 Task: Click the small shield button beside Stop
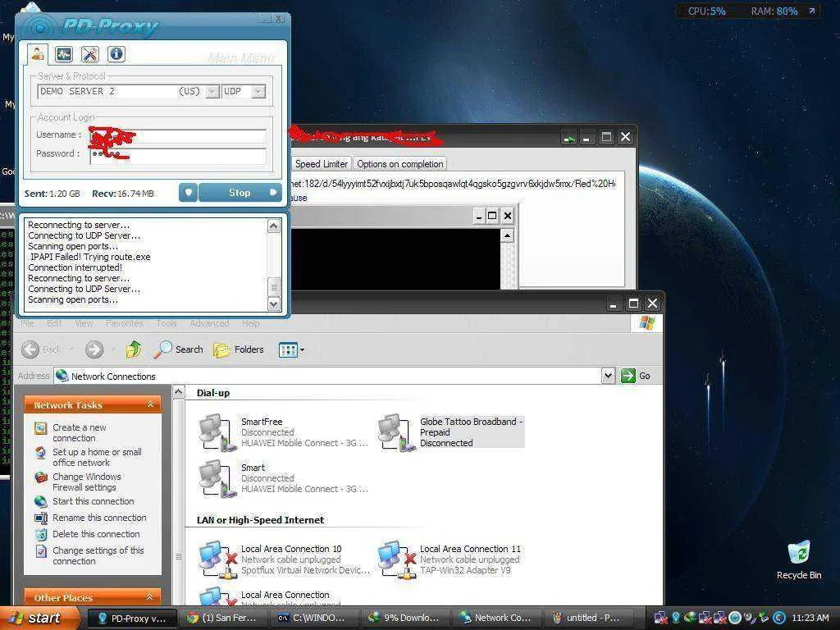(188, 192)
